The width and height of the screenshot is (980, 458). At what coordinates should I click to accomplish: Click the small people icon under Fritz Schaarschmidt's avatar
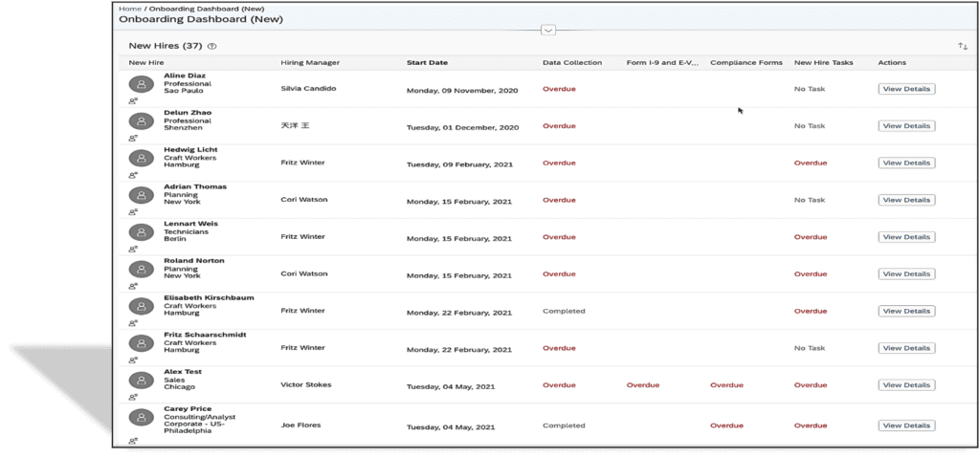(x=133, y=360)
